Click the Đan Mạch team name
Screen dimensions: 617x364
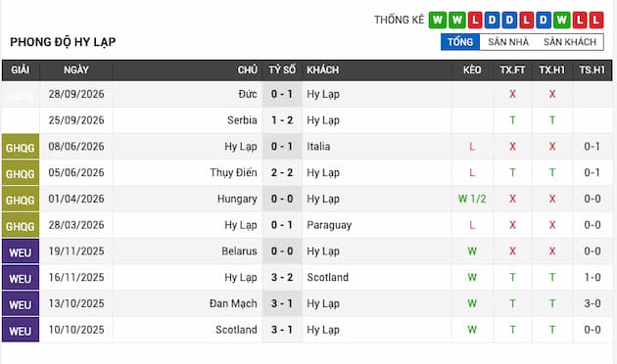click(x=233, y=303)
